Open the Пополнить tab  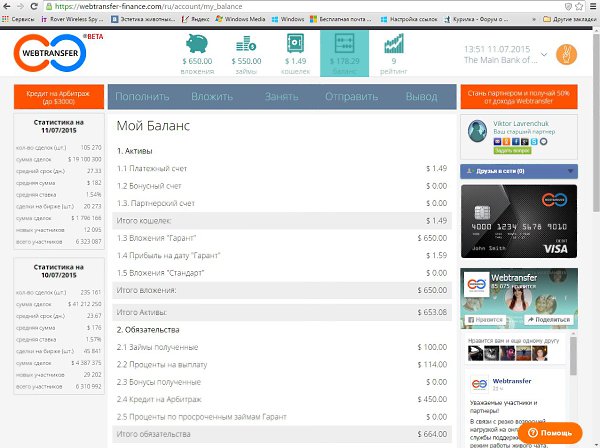click(x=142, y=96)
